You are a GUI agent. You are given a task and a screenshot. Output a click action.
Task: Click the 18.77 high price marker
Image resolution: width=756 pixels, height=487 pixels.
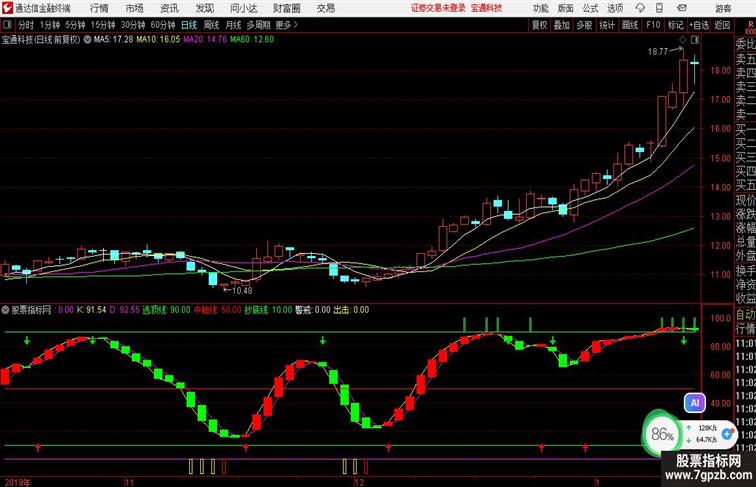click(x=658, y=51)
